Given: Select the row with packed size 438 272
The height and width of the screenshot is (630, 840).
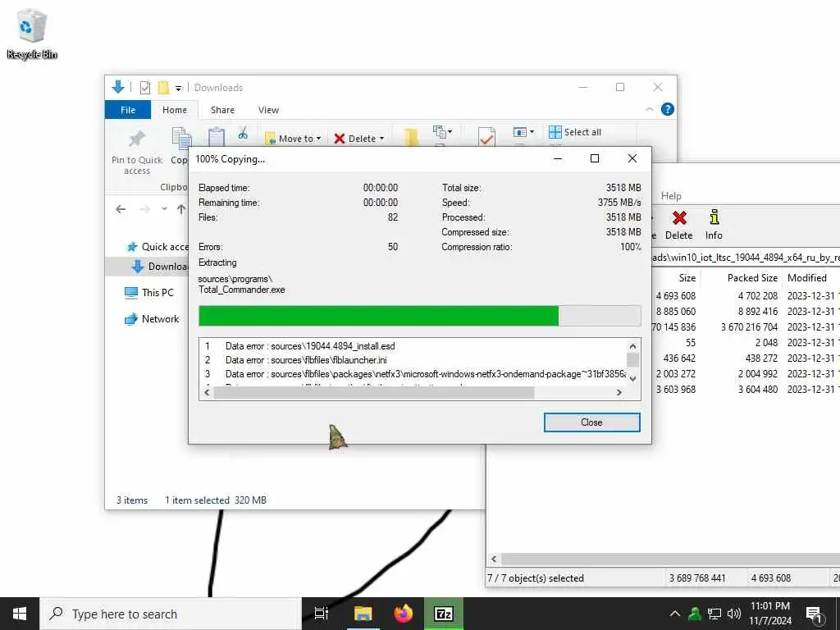Looking at the screenshot, I should pyautogui.click(x=746, y=358).
